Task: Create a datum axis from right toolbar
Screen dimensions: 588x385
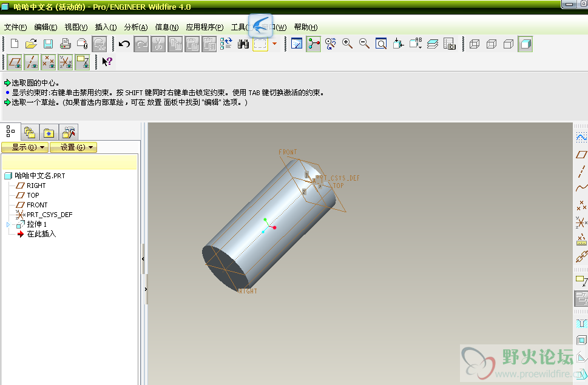Action: tap(581, 172)
